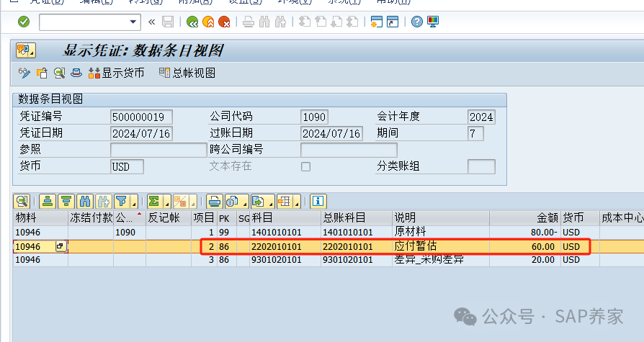644x342 pixels.
Task: Click the empty 参照 input field
Action: 158,150
